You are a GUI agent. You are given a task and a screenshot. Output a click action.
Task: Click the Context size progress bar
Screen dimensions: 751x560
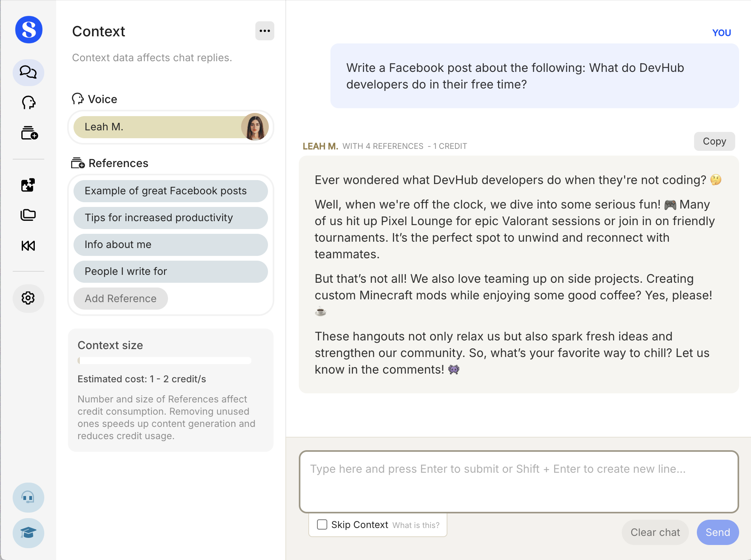click(x=164, y=361)
